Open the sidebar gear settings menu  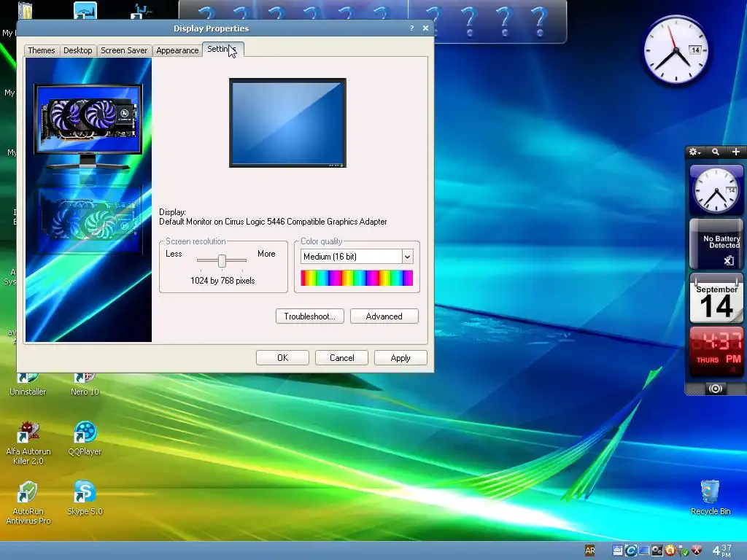pos(694,152)
